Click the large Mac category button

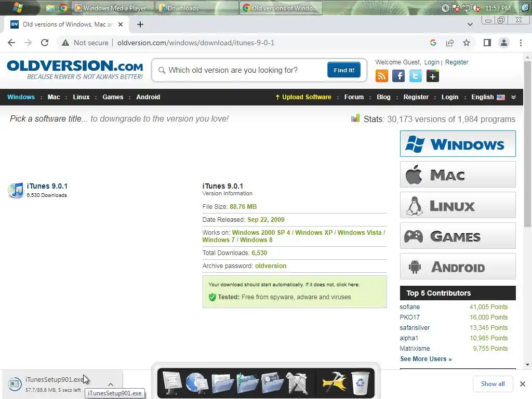pos(458,175)
